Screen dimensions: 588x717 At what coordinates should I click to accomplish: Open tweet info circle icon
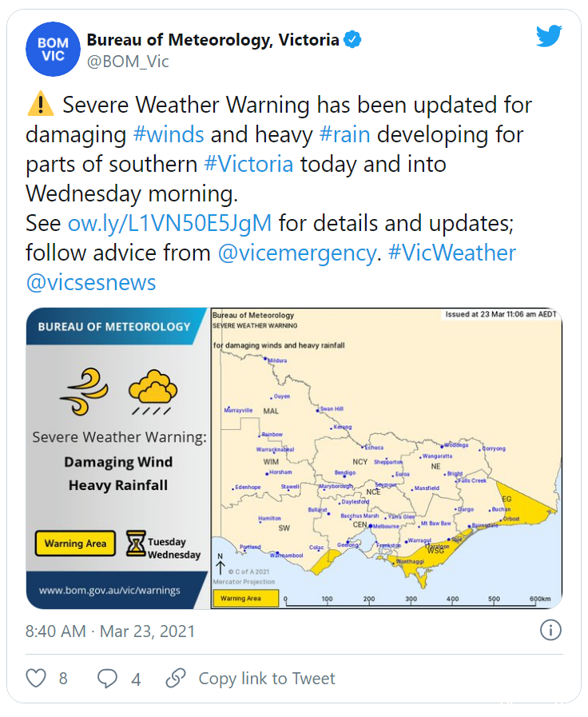[x=550, y=630]
